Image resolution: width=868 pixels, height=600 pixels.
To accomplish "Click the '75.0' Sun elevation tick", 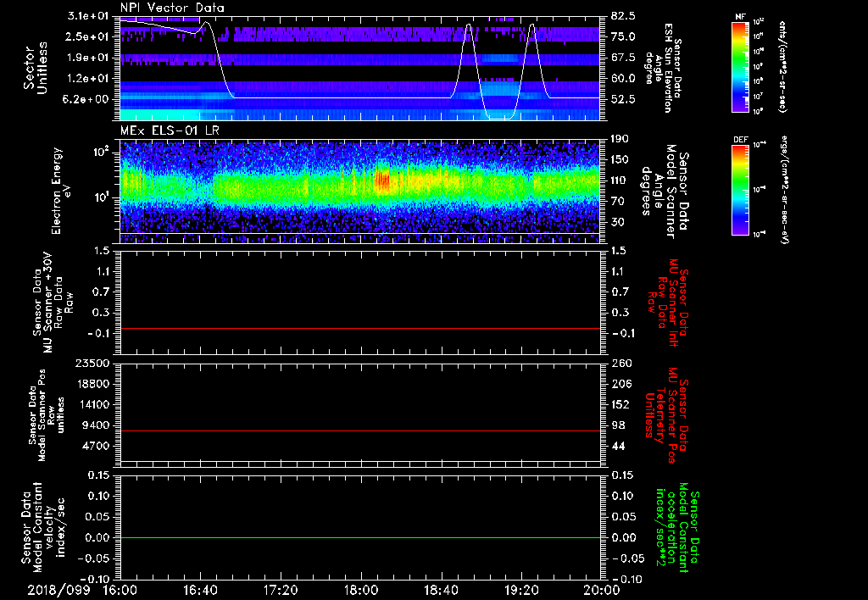I will coord(623,36).
